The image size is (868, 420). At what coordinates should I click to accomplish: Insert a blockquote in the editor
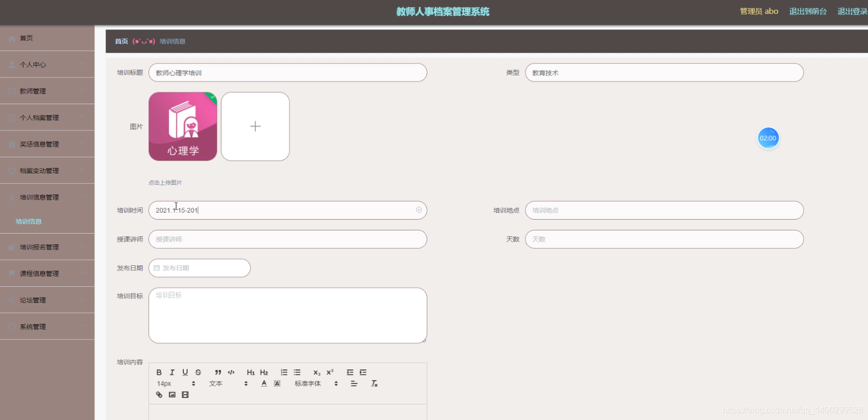click(x=218, y=372)
